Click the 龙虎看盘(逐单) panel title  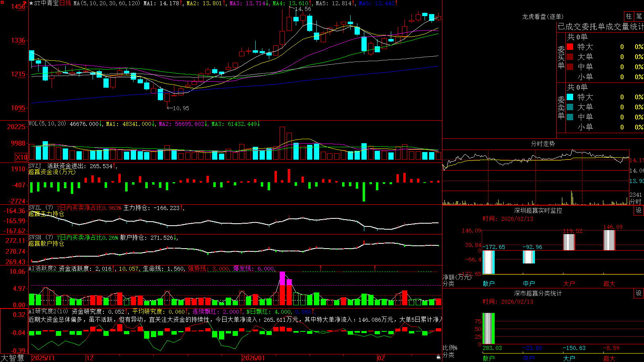pos(543,16)
